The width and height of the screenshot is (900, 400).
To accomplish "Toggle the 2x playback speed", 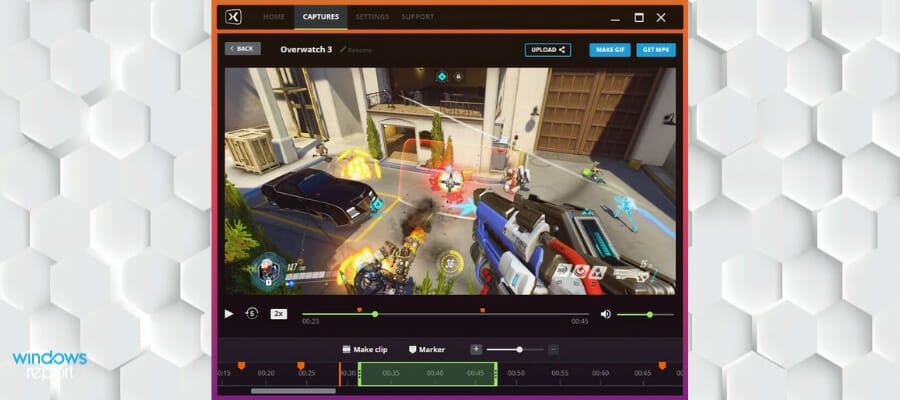I will point(278,314).
